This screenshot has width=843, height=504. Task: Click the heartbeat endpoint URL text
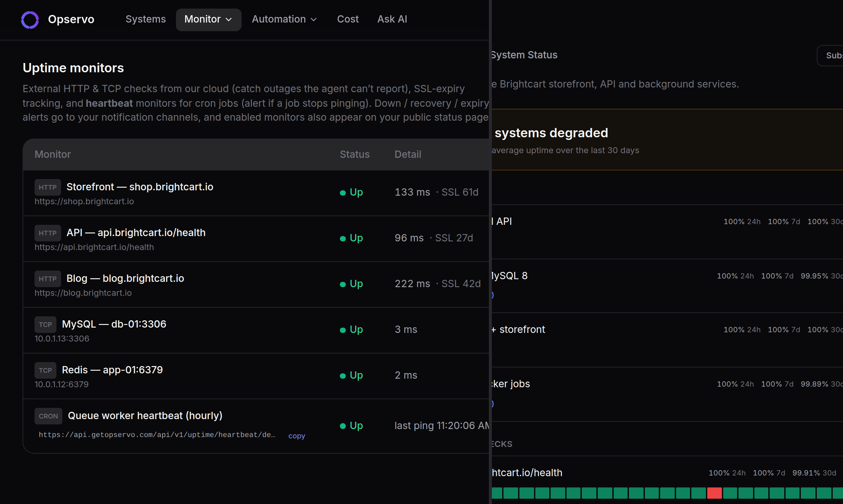click(157, 435)
